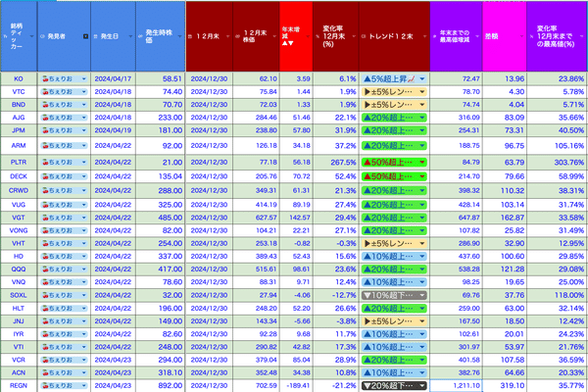Screen dimensions: 588x392
Task: Click the percentage cell 105.16%
Action: tap(558, 146)
